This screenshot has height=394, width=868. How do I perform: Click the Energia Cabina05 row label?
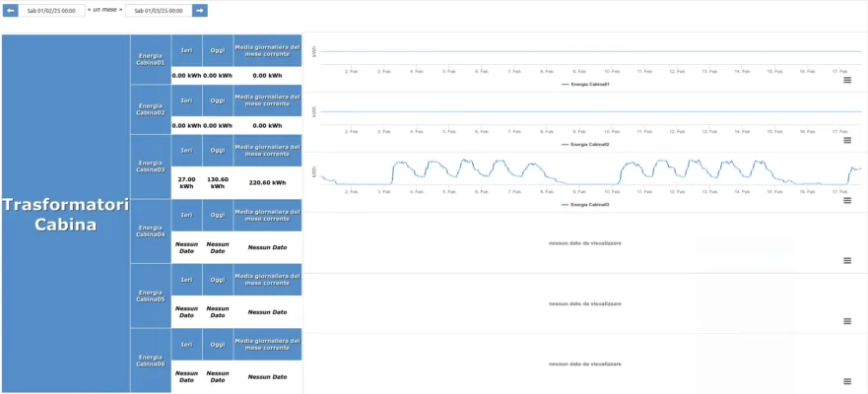point(151,295)
